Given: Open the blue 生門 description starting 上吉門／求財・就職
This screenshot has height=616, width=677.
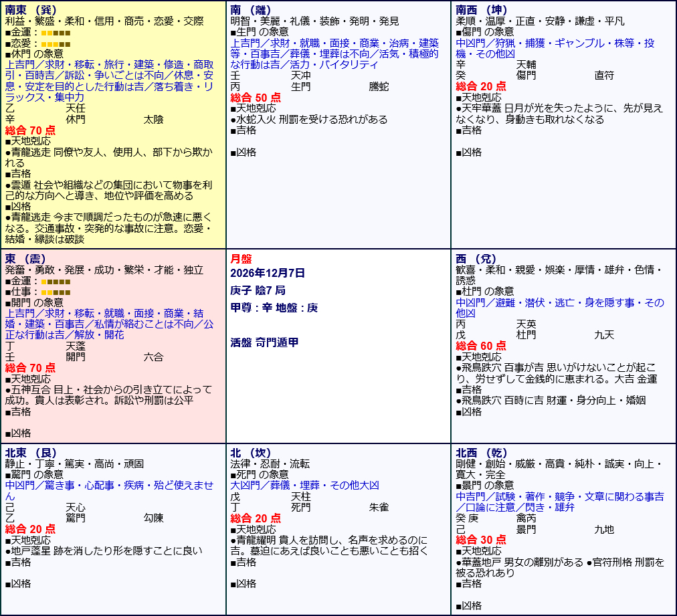Looking at the screenshot, I should click(x=334, y=54).
